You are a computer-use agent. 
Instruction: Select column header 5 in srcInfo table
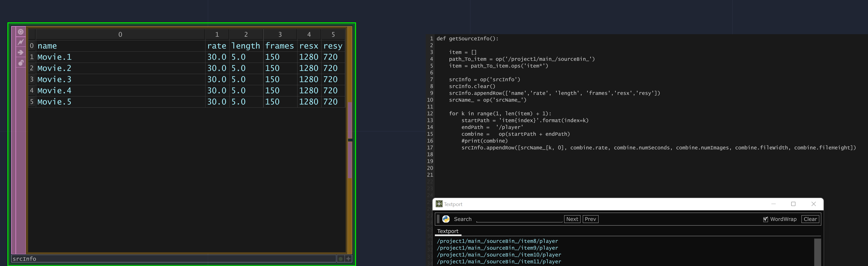pyautogui.click(x=333, y=34)
